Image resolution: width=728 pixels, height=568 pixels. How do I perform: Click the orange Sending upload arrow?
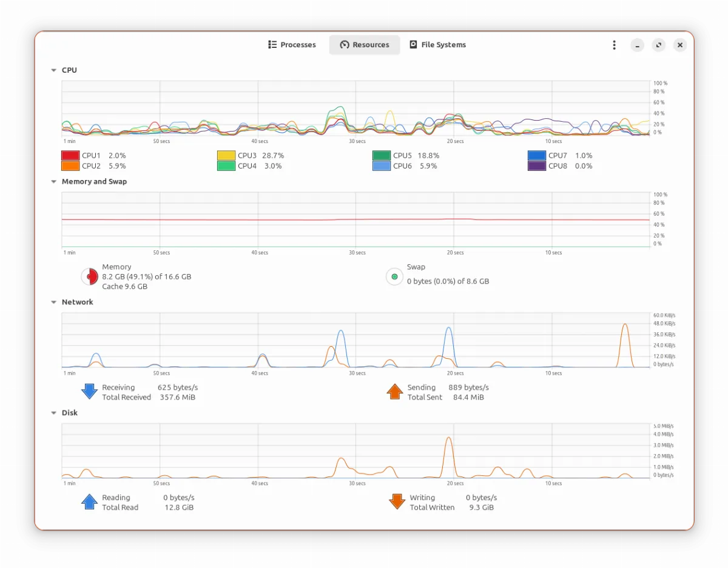pyautogui.click(x=395, y=392)
